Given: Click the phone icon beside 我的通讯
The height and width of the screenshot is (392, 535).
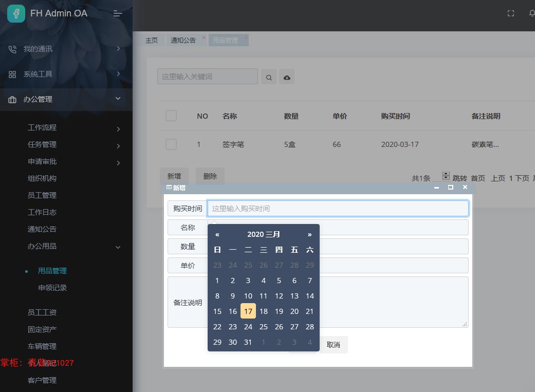Looking at the screenshot, I should tap(12, 49).
